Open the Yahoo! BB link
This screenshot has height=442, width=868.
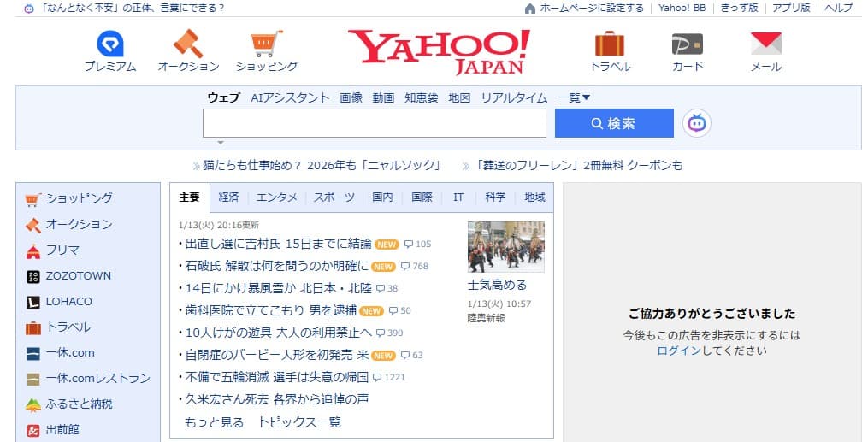pyautogui.click(x=682, y=9)
